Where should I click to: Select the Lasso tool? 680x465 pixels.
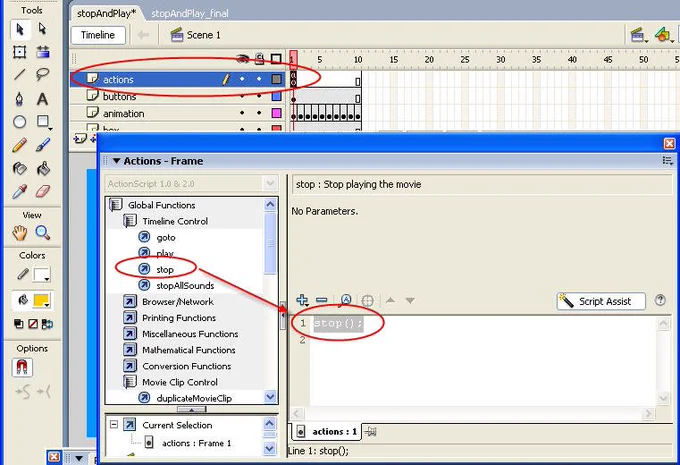click(42, 75)
